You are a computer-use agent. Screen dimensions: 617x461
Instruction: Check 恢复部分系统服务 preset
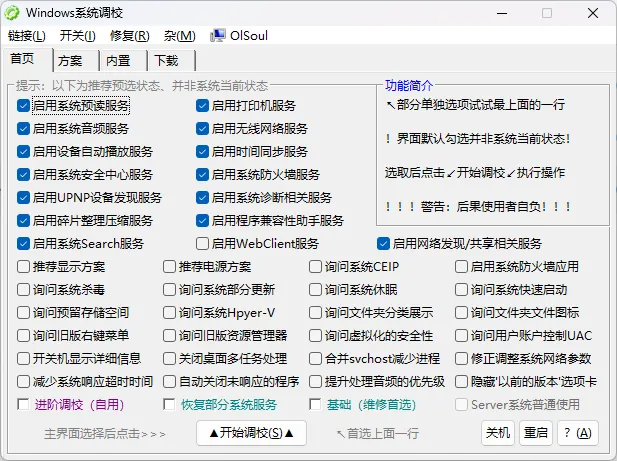pyautogui.click(x=169, y=405)
